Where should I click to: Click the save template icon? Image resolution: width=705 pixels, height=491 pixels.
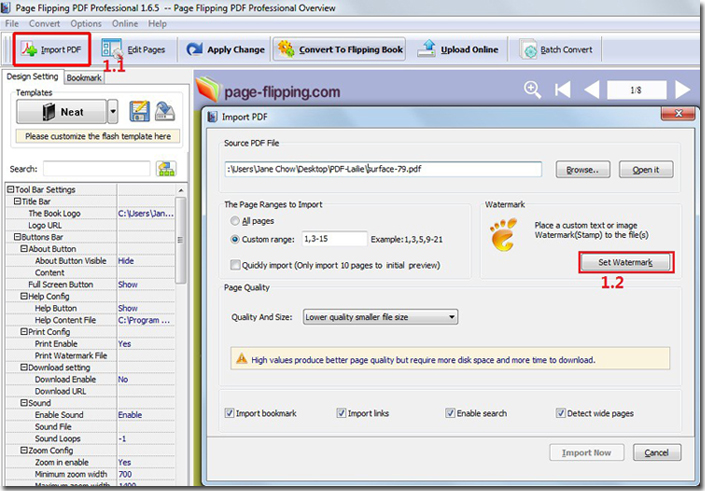[139, 111]
